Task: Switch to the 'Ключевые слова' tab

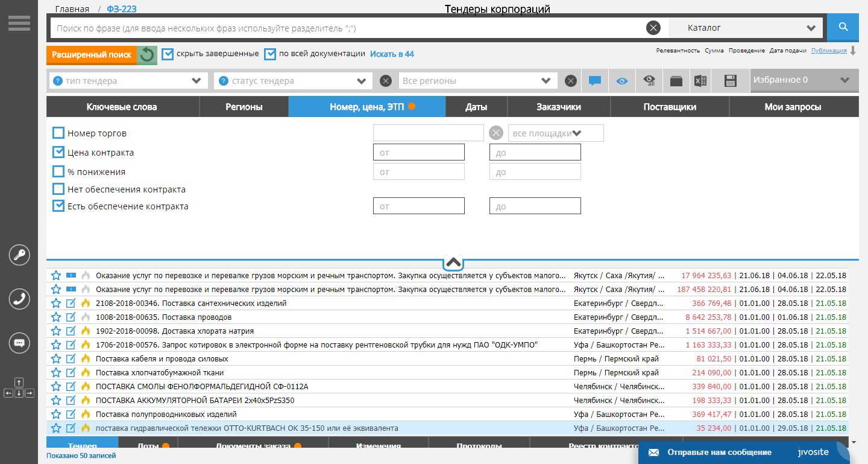Action: (x=122, y=107)
